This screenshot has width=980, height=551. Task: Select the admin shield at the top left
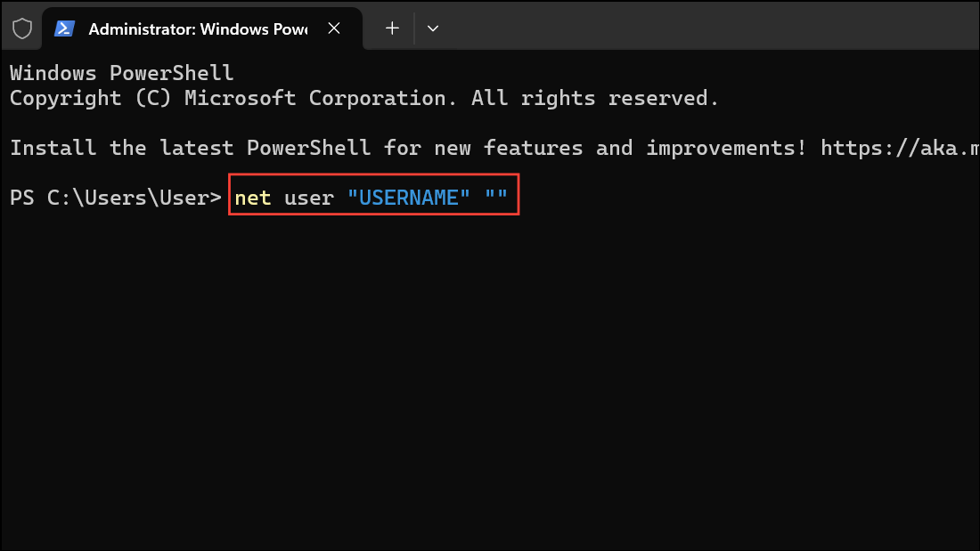(21, 28)
